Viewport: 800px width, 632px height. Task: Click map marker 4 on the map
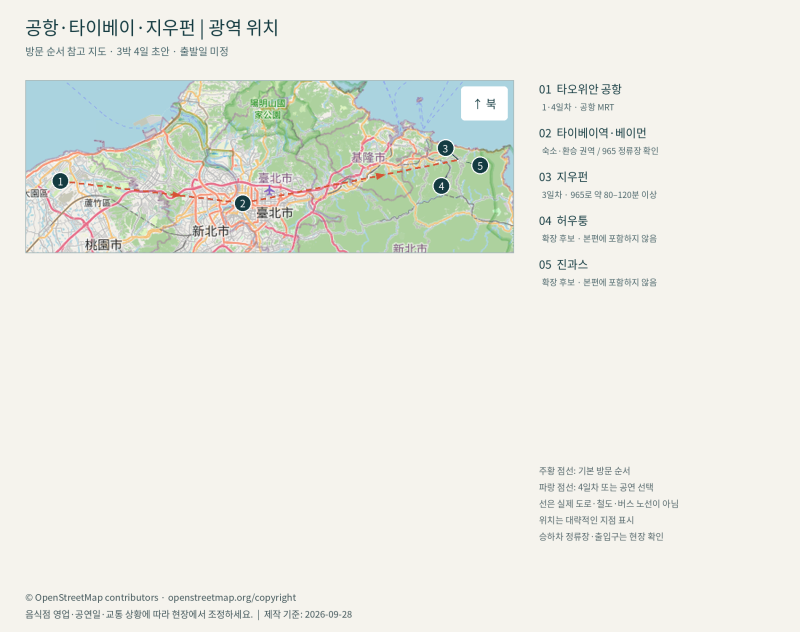tap(441, 186)
